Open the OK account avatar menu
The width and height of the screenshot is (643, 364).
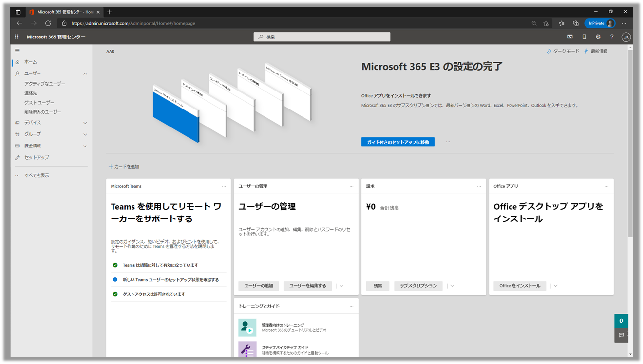pos(626,37)
